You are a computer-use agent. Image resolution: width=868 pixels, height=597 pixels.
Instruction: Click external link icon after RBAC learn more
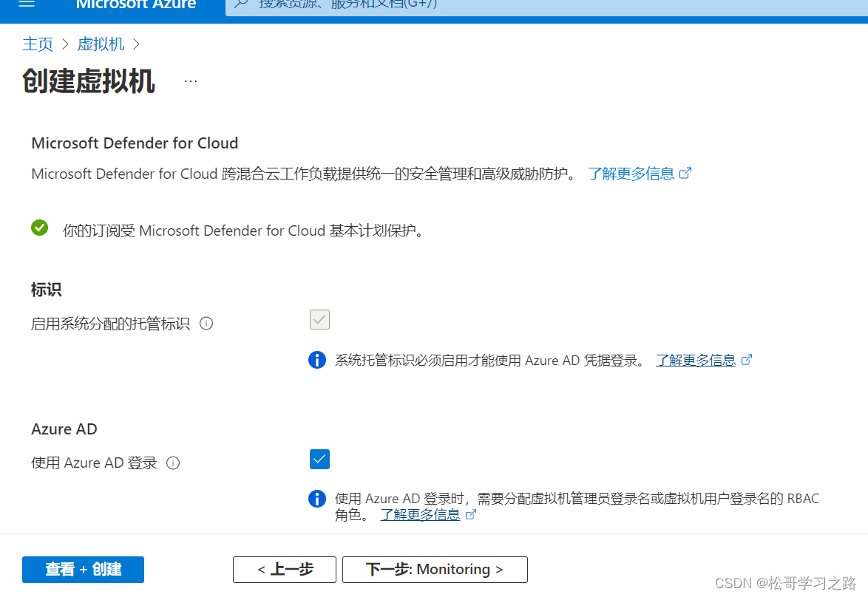point(470,514)
